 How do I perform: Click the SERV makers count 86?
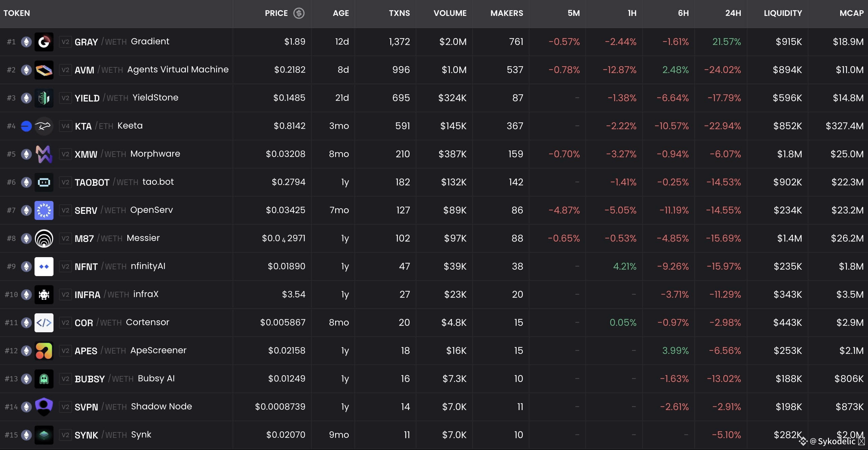[517, 210]
